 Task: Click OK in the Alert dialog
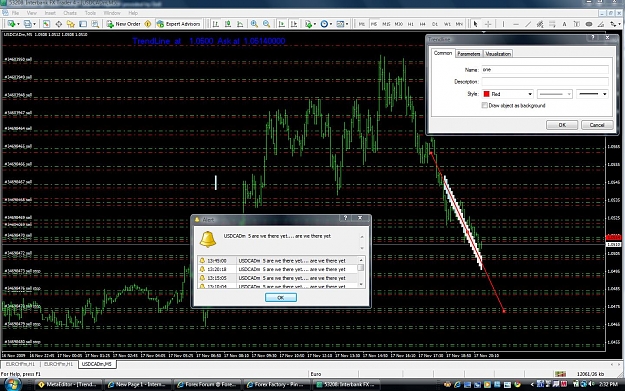(x=281, y=297)
